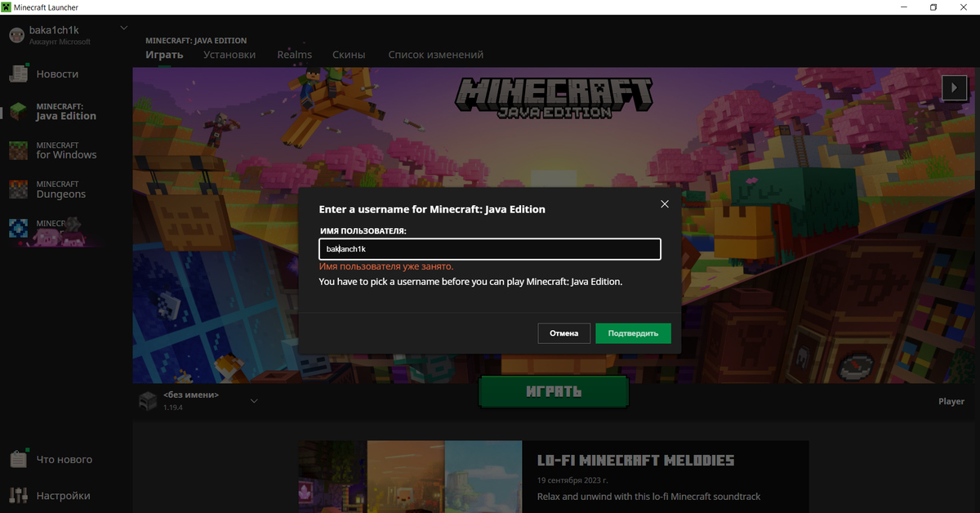Screen dimensions: 980x513
Task: Open Minecraft Dungeons icon
Action: (x=18, y=190)
